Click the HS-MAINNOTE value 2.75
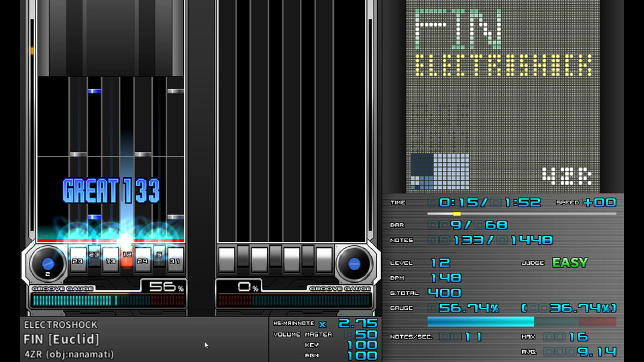This screenshot has width=644, height=362. (x=358, y=323)
